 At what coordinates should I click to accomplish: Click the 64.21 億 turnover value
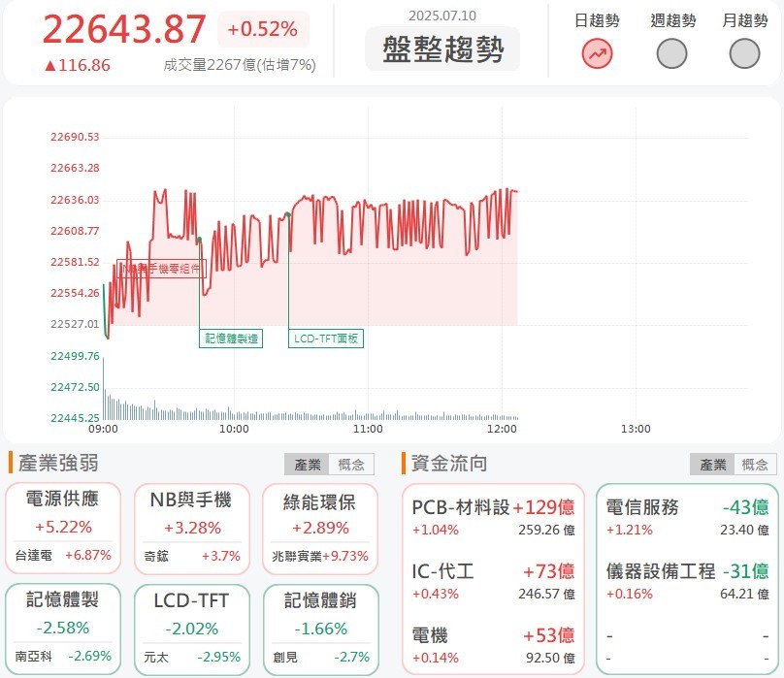pyautogui.click(x=744, y=594)
